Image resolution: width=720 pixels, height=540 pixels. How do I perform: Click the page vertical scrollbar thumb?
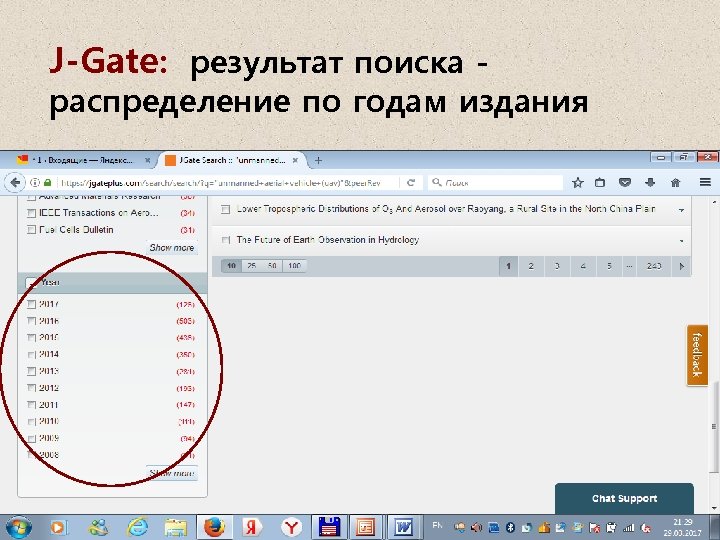click(714, 426)
